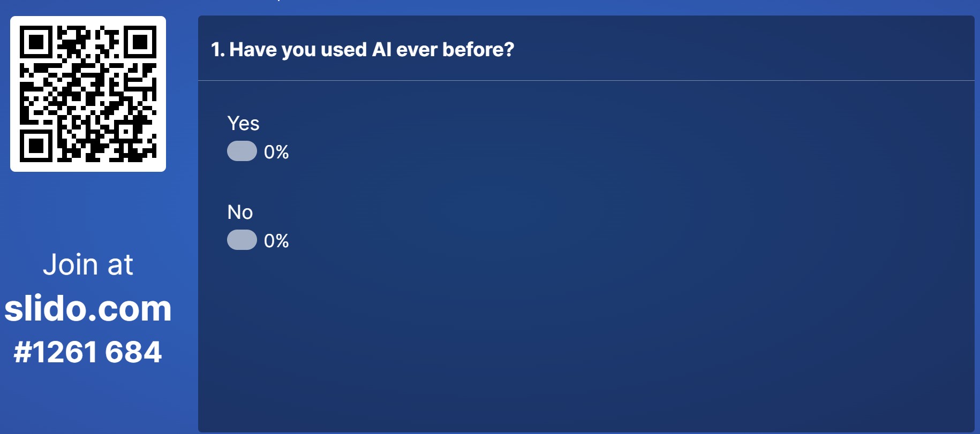Click the QR code image
Viewport: 980px width, 434px height.
click(88, 94)
